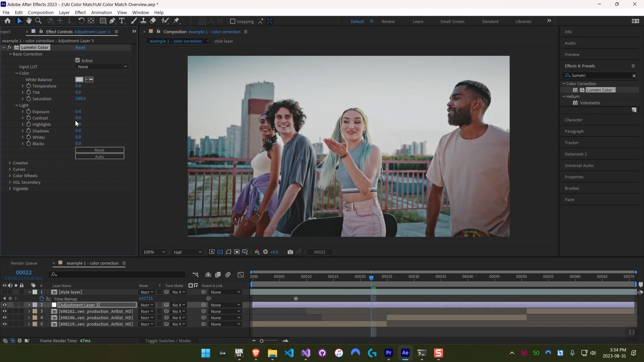Open Premiere Pro from the taskbar
Viewport: 644px width, 362px height.
pyautogui.click(x=388, y=353)
